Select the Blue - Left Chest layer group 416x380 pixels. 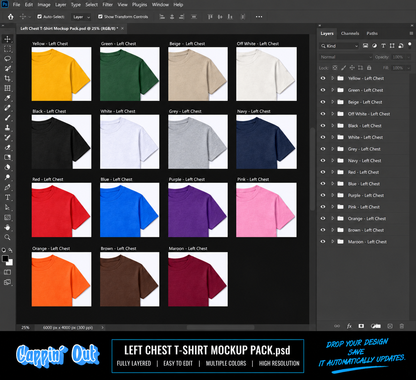[363, 184]
